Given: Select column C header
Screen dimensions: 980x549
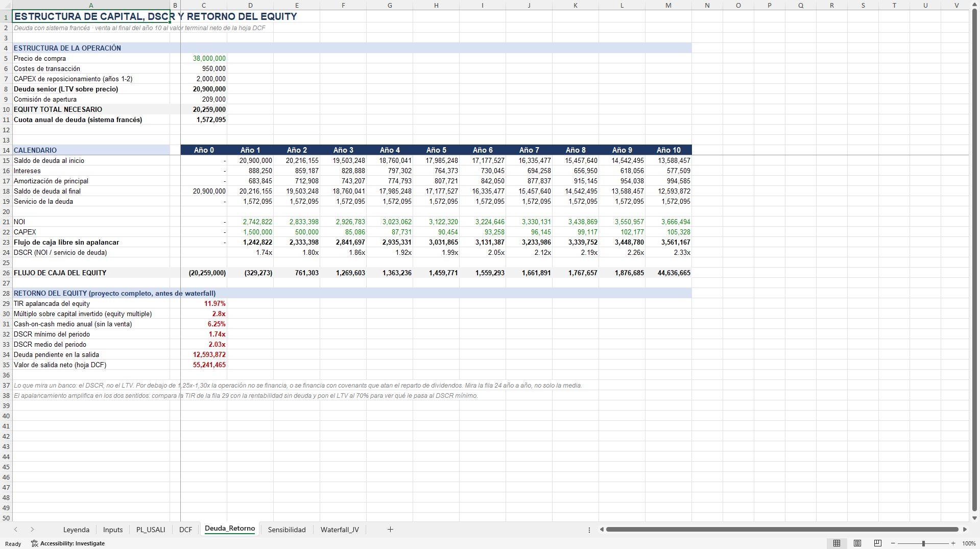Looking at the screenshot, I should 203,5.
